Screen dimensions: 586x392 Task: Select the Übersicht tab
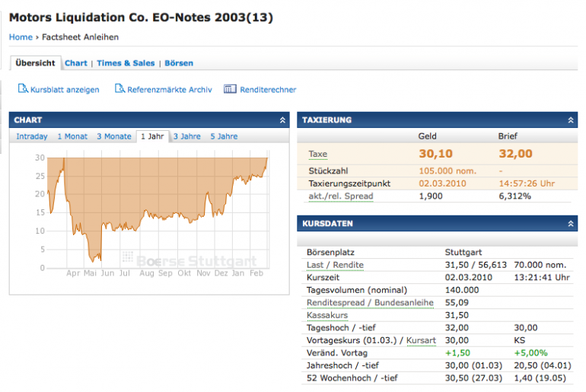point(35,63)
